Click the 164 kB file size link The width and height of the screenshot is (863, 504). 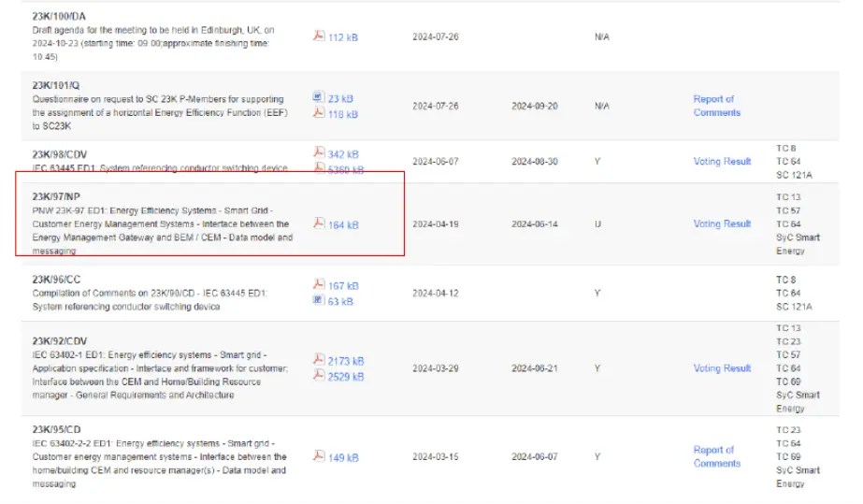[343, 225]
